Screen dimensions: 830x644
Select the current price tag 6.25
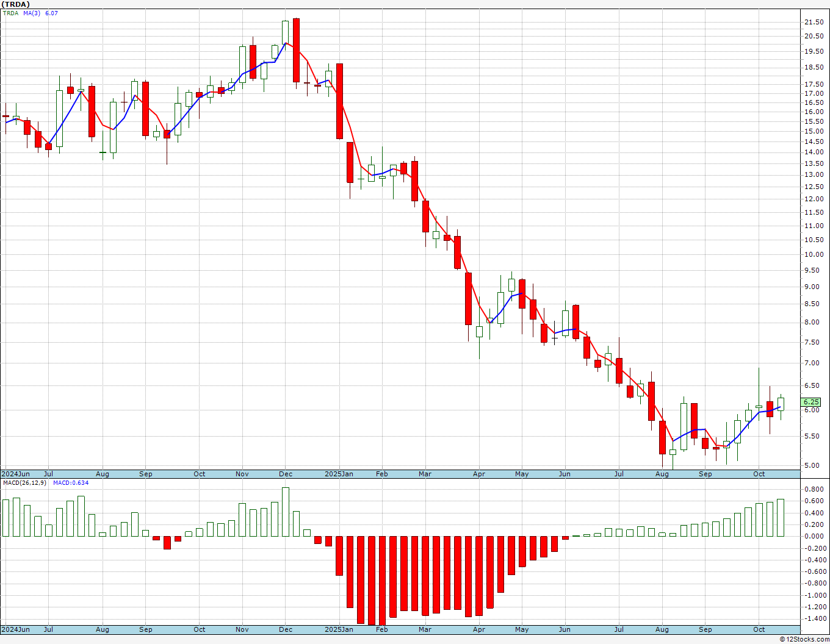tap(811, 402)
